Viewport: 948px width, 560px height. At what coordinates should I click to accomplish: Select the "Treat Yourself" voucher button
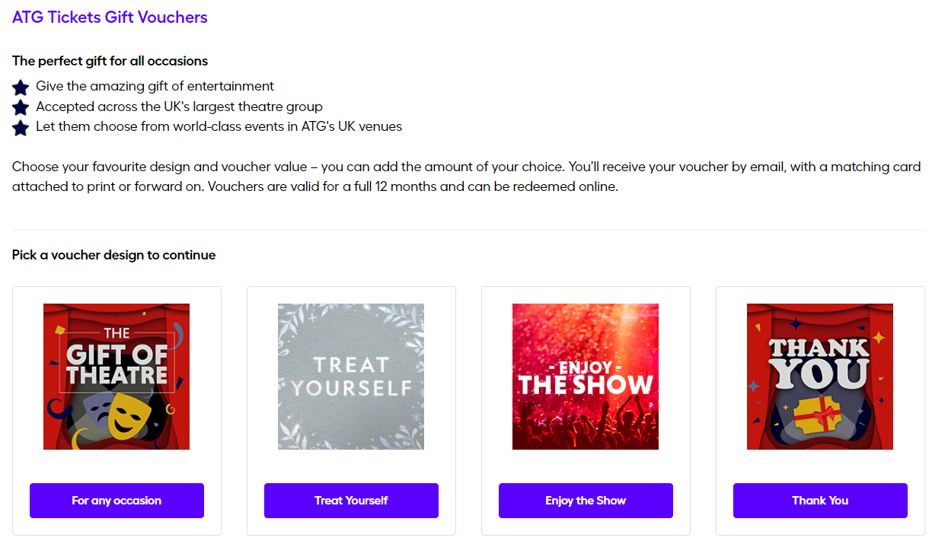point(350,500)
